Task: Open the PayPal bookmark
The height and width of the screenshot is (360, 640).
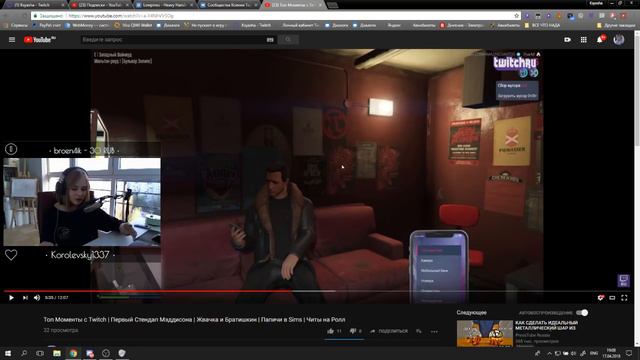Action: pyautogui.click(x=47, y=25)
